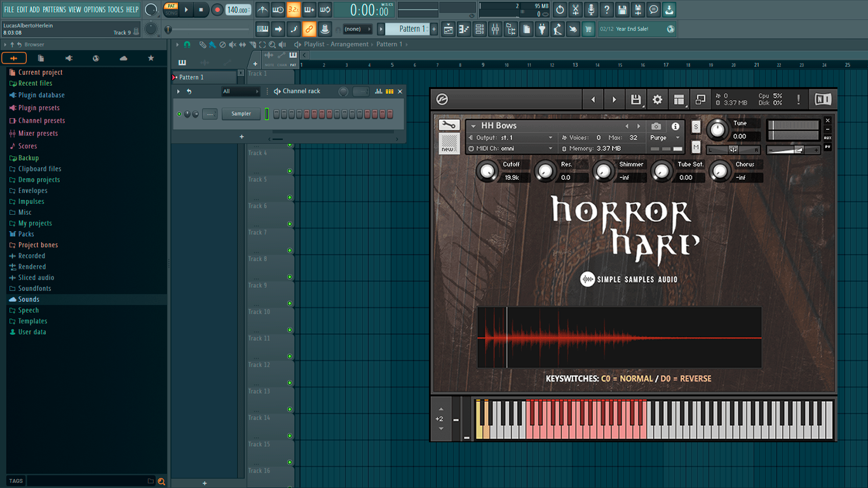Click the Kontakt instrument volume slider
The height and width of the screenshot is (488, 868).
coord(793,150)
